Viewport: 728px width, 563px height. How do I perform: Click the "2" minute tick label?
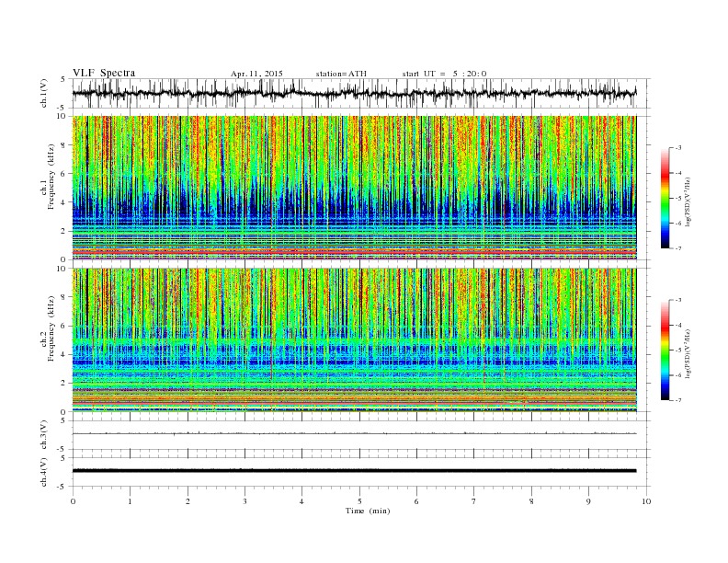[x=188, y=501]
